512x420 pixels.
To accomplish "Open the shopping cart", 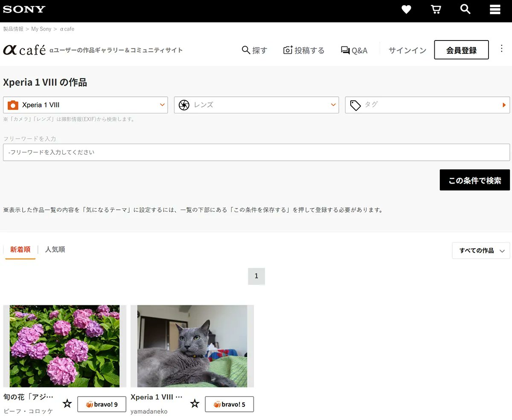I will click(x=436, y=9).
